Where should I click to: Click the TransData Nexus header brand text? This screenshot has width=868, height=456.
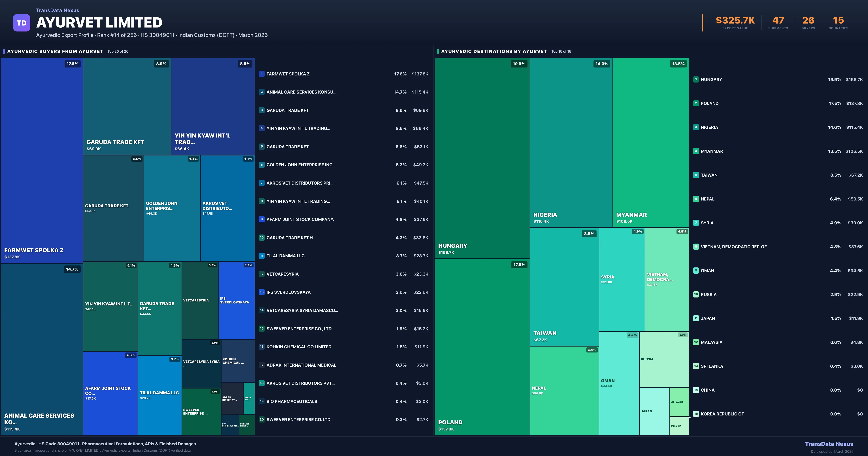point(58,10)
